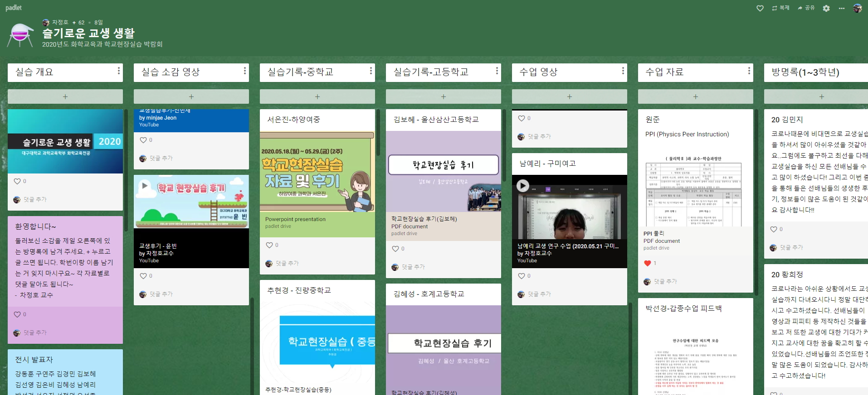Open options menu for 수업 영상 column
Screen dimensions: 868x395
pos(623,71)
